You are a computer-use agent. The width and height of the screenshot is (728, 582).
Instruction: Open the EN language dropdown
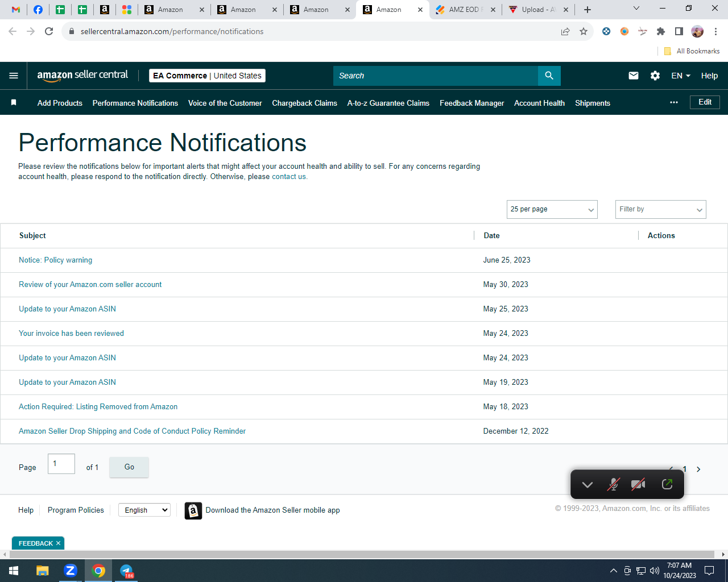click(681, 76)
